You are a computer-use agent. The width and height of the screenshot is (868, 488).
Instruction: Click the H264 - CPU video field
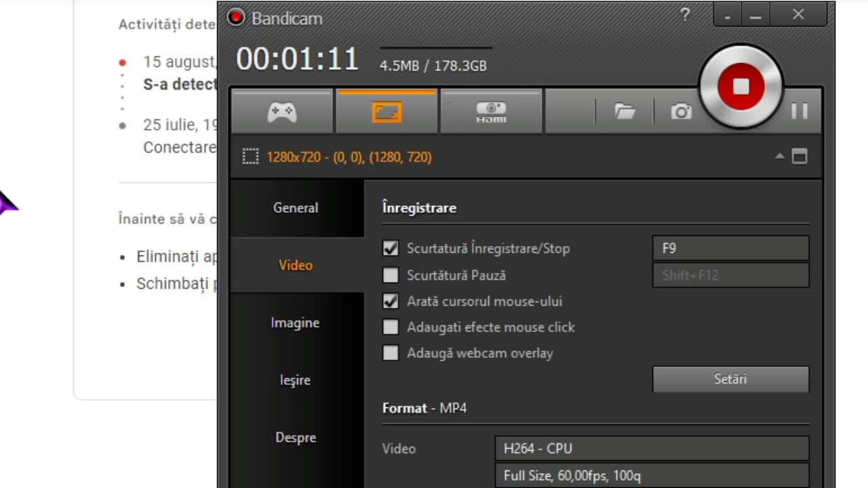click(652, 449)
